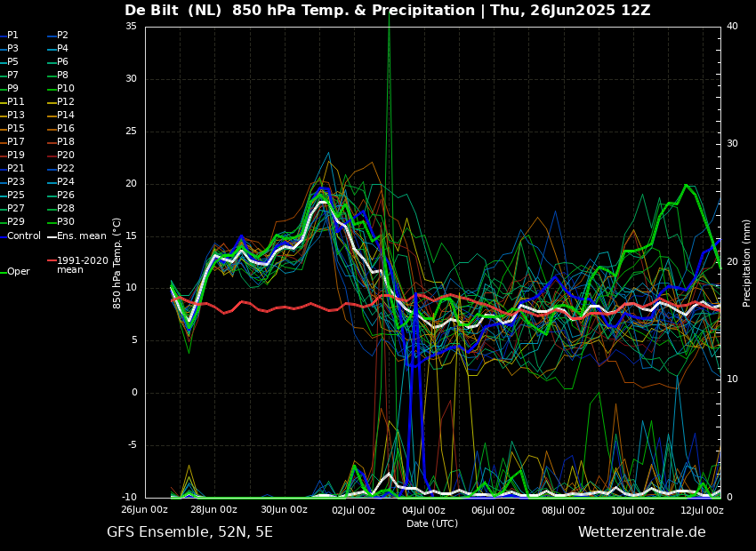
Task: Select the P30 legend entry
Action: click(65, 222)
